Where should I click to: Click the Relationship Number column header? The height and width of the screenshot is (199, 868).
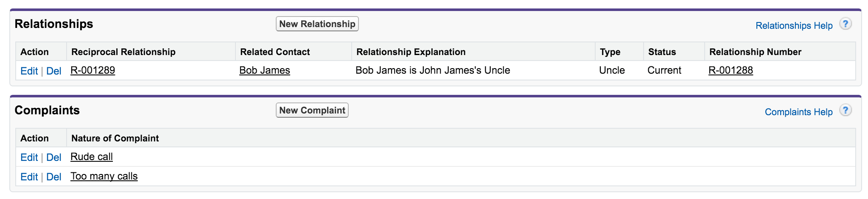point(755,52)
